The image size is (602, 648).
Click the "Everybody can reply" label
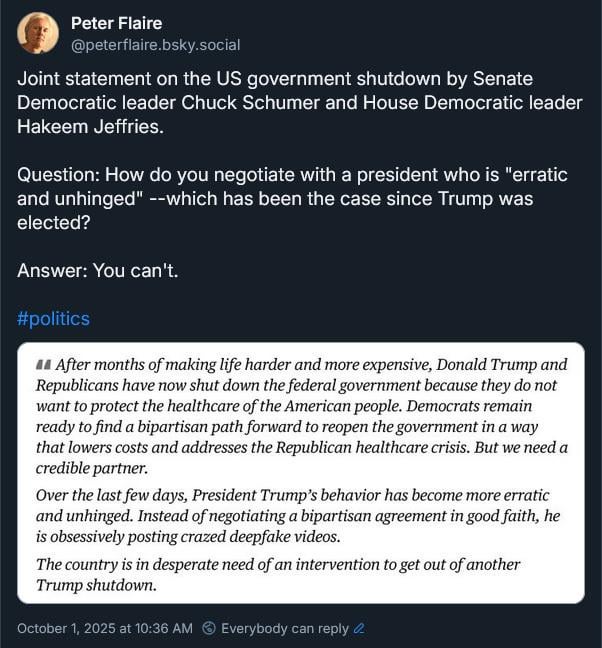tap(285, 628)
